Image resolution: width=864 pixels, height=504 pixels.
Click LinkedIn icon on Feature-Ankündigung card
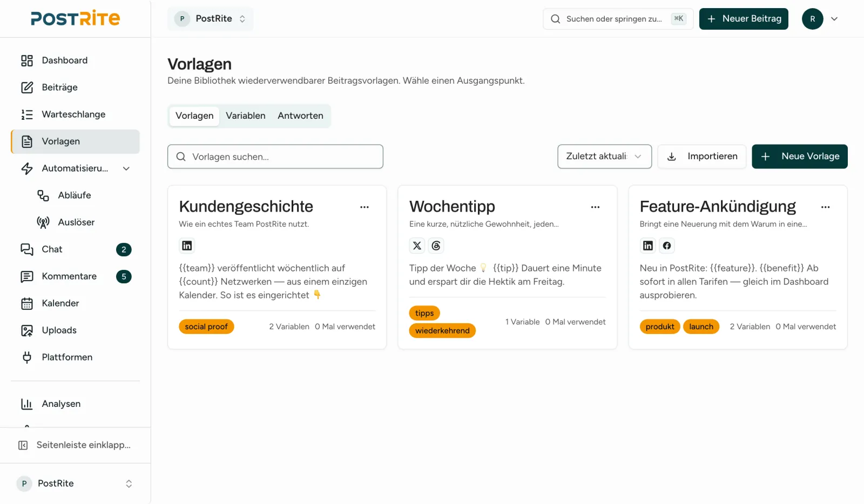[x=648, y=246]
